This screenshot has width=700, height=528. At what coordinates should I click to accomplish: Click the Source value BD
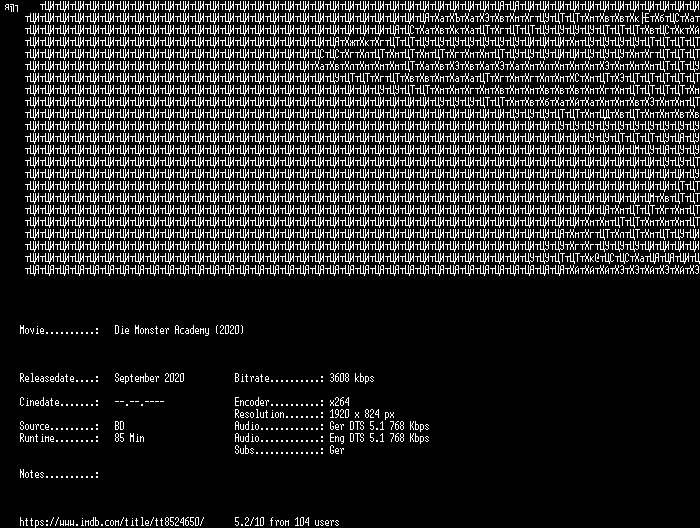tap(120, 426)
